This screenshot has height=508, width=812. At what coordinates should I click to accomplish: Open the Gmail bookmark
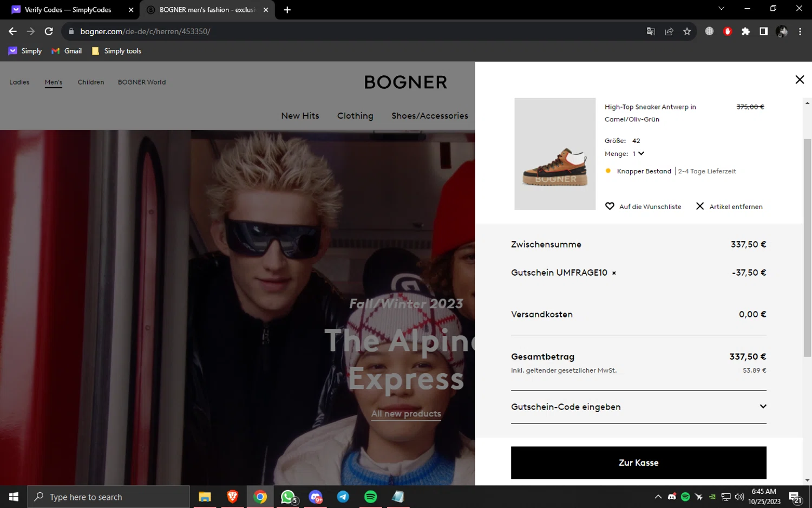point(67,51)
